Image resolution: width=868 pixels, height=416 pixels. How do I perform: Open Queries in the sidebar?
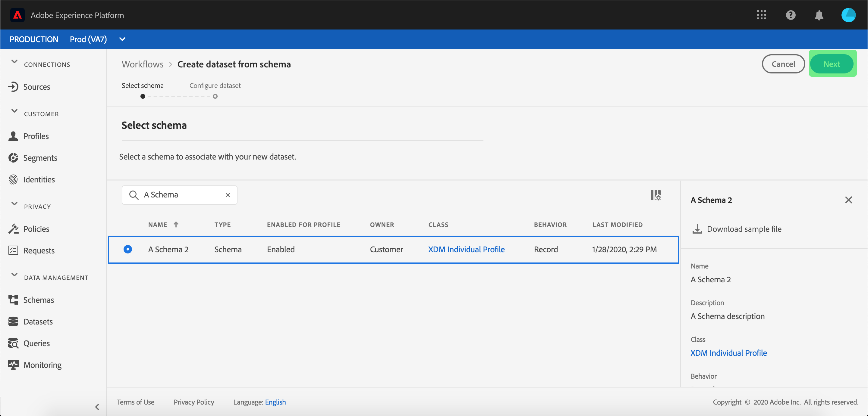pos(36,343)
